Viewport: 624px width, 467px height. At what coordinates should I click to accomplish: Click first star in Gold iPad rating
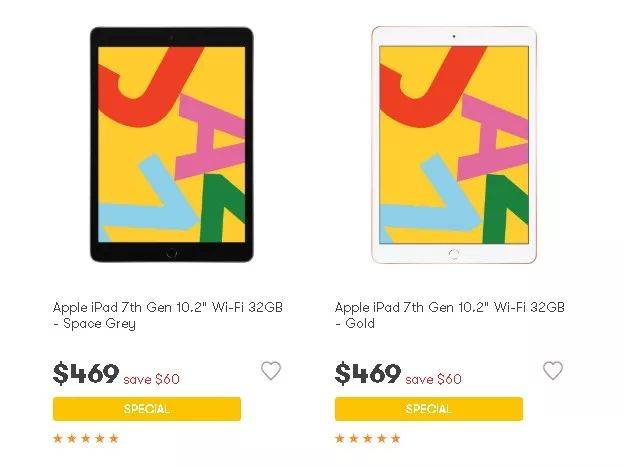(x=339, y=439)
